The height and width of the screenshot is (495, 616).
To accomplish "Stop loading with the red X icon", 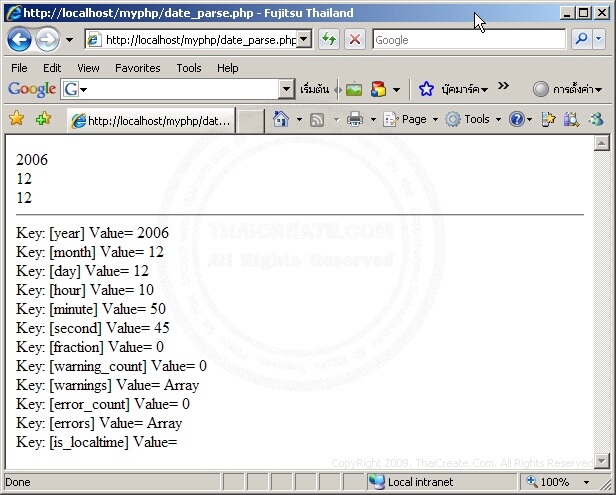I will tap(355, 39).
